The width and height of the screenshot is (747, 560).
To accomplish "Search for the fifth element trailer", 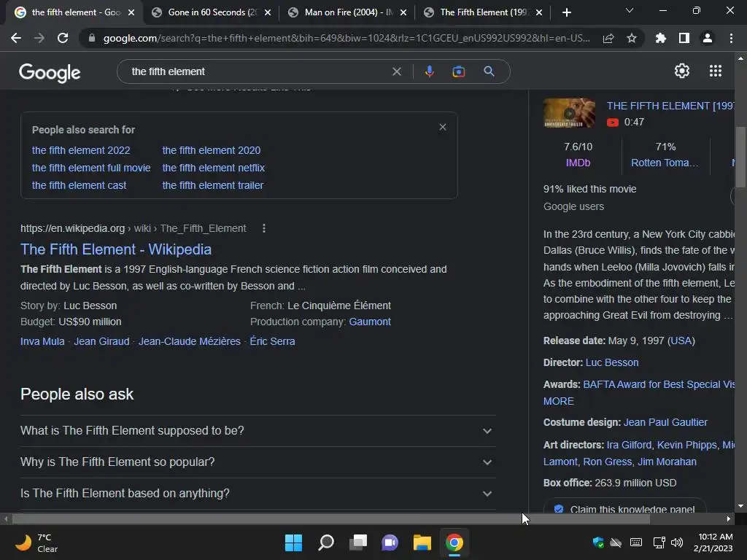I will coord(213,186).
